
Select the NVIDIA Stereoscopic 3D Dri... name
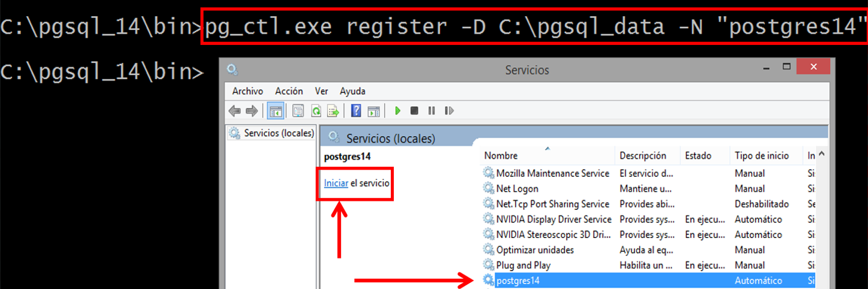coord(554,234)
